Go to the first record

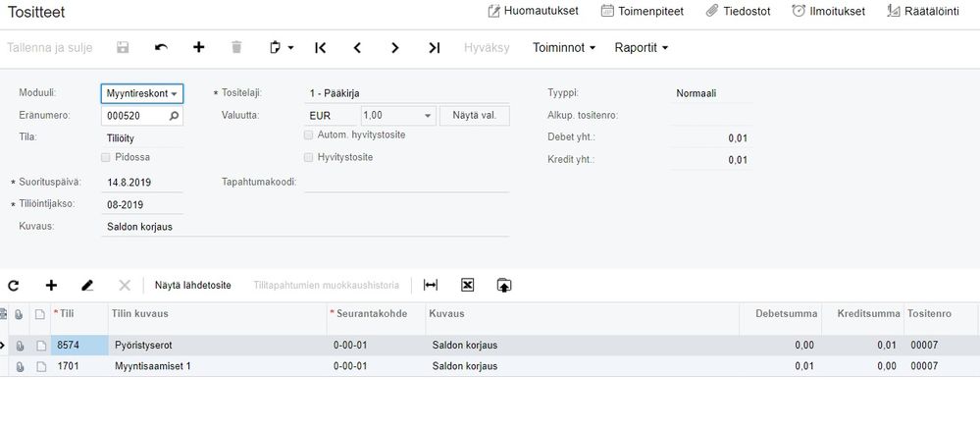[320, 47]
